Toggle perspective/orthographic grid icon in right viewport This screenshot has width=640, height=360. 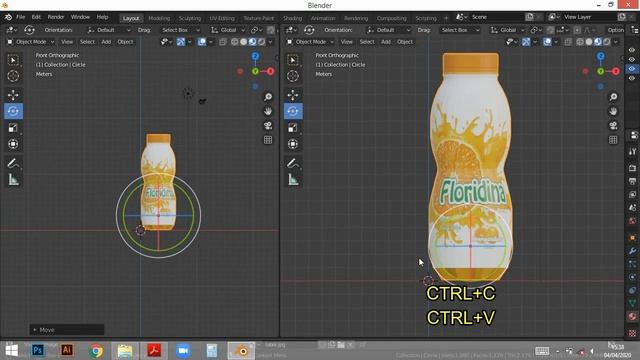point(613,140)
